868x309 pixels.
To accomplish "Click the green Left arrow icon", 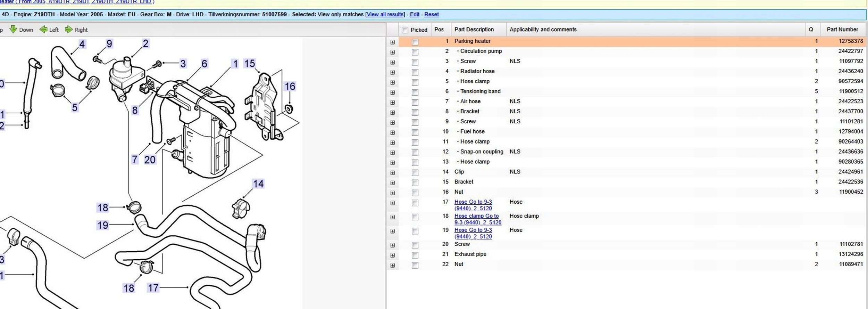I will (43, 30).
